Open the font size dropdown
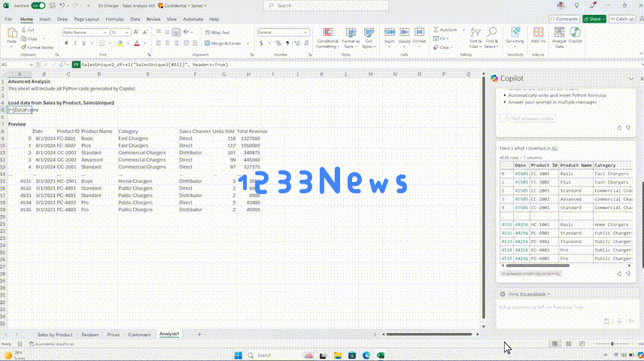644x361 pixels. pyautogui.click(x=127, y=32)
